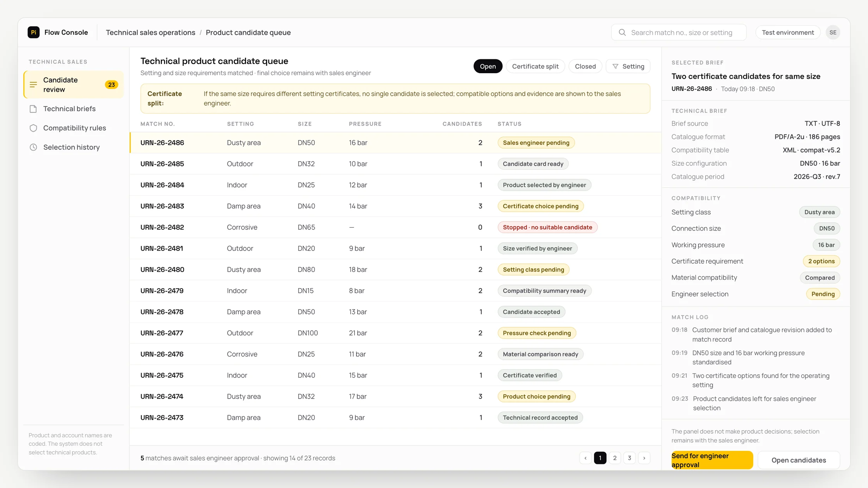
Task: Go to page 2
Action: (x=615, y=458)
